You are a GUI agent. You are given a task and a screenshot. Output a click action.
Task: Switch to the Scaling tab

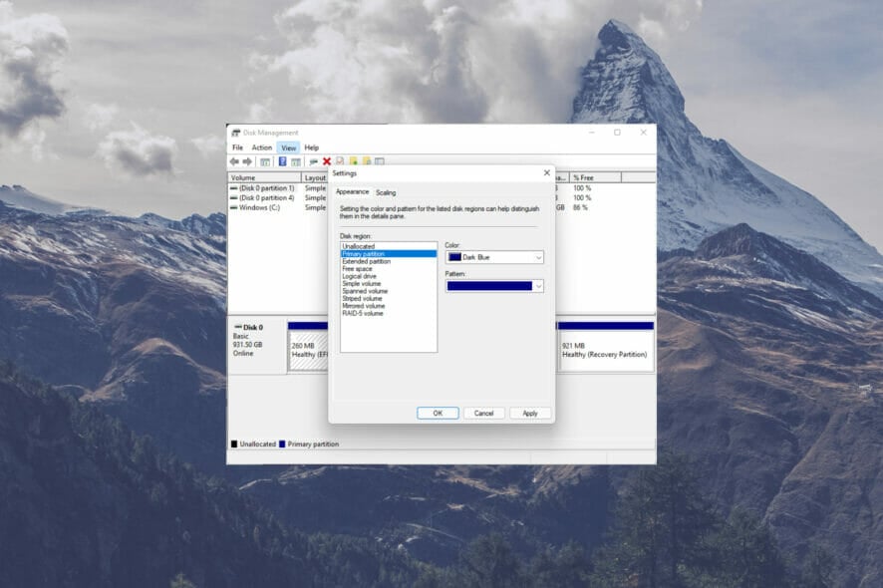385,192
